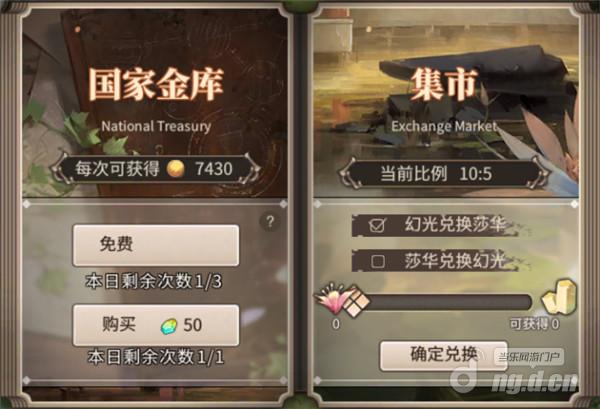Click the gold bars icon at slider end
The image size is (600, 409).
point(559,297)
